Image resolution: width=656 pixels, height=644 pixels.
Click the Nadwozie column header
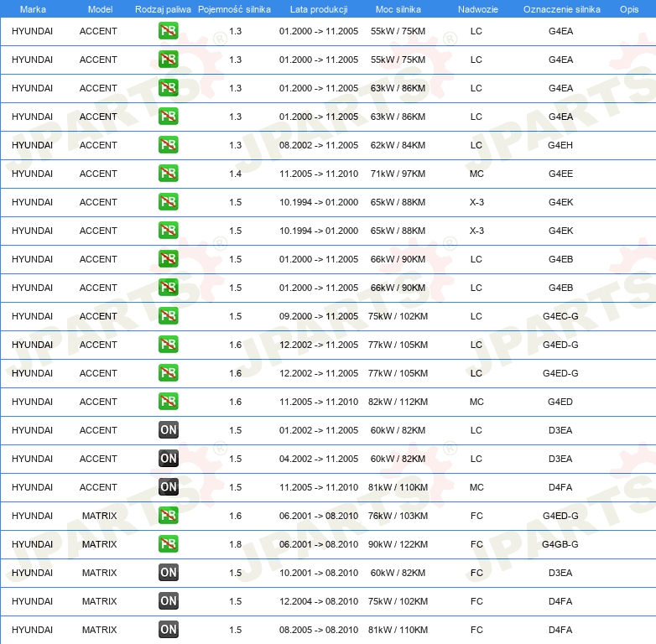(478, 9)
